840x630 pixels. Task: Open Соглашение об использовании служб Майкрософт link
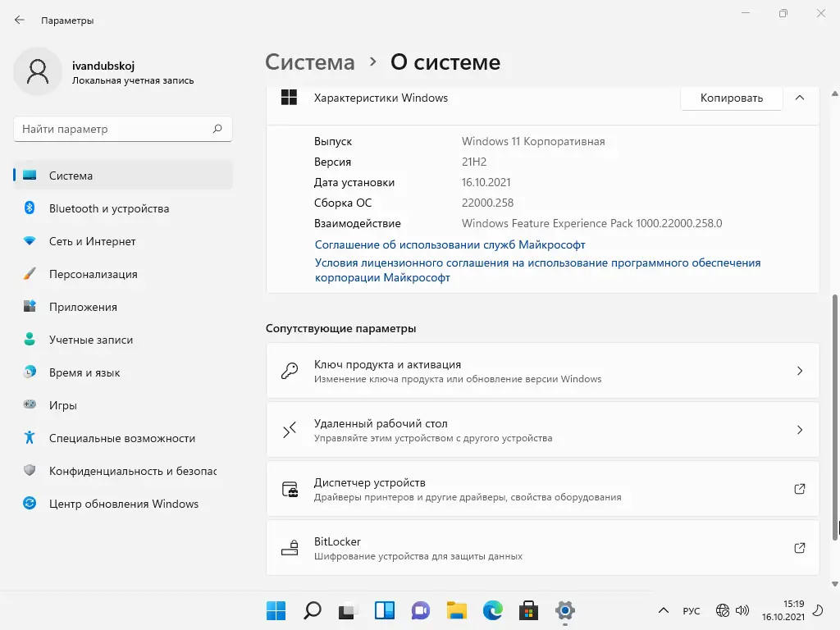(450, 244)
